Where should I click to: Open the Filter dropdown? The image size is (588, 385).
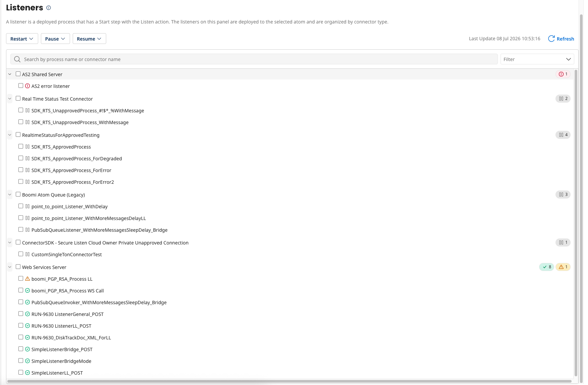pos(537,59)
